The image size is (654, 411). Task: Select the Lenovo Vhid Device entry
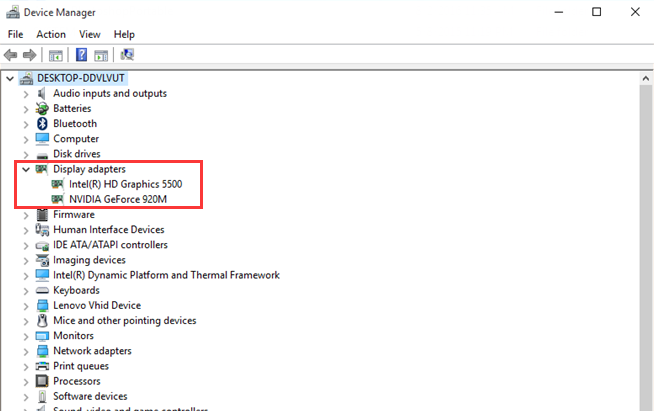pos(97,306)
